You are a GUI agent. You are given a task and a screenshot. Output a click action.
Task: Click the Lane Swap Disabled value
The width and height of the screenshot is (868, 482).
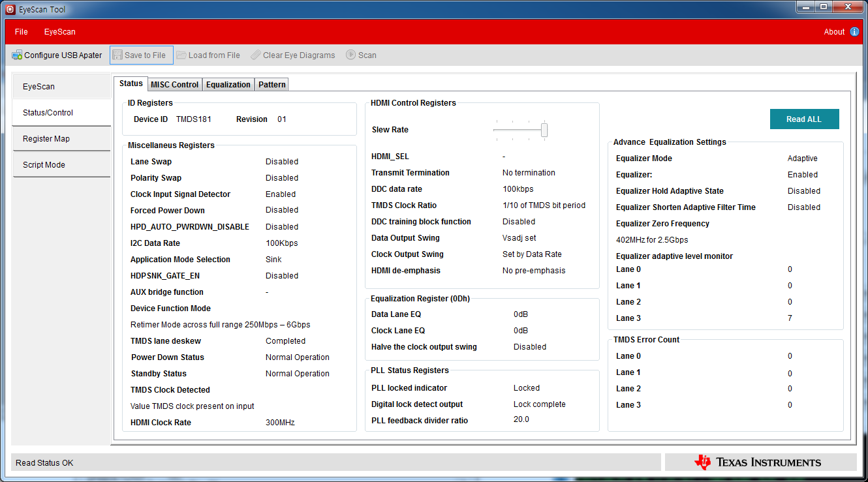pyautogui.click(x=282, y=162)
